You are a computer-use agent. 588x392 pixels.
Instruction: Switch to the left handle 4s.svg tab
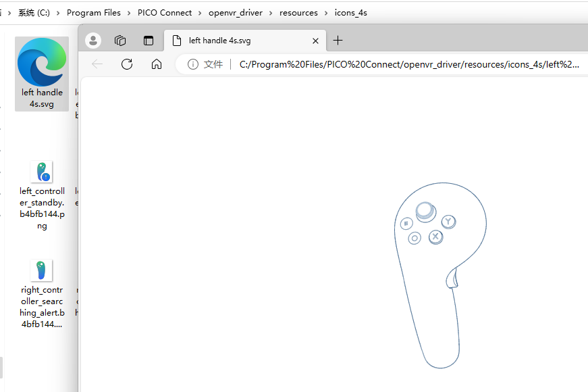tap(233, 40)
